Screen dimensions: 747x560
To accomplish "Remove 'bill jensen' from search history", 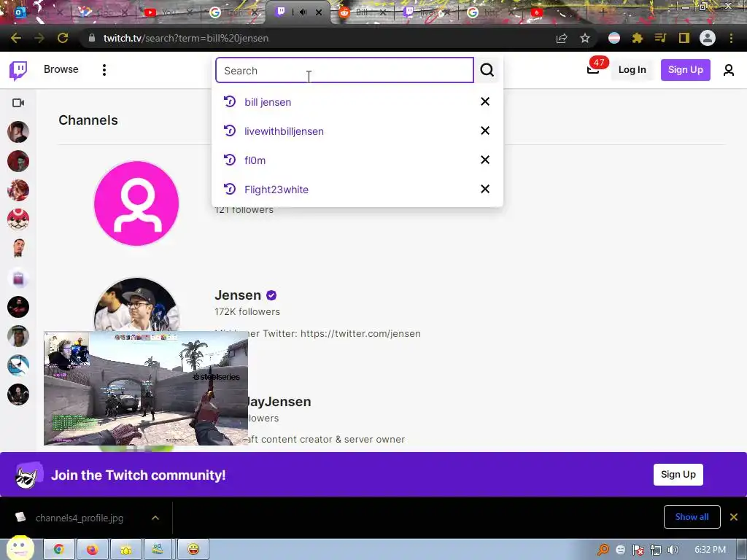I will (485, 101).
